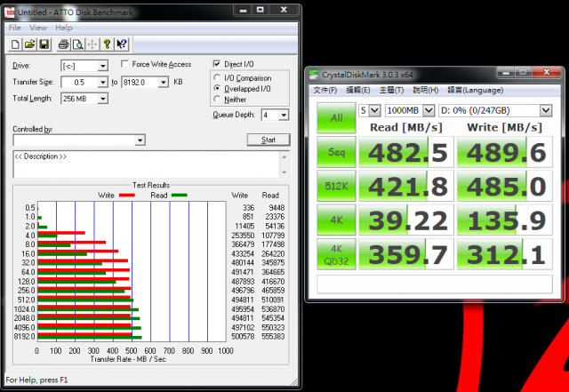The image size is (569, 392).
Task: Open CrystalDiskMark drive dropdown D: 0%
Action: tap(545, 110)
